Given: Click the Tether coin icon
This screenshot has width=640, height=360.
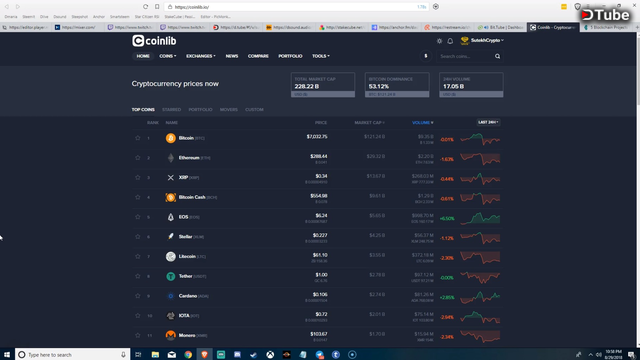Looking at the screenshot, I should pyautogui.click(x=171, y=276).
